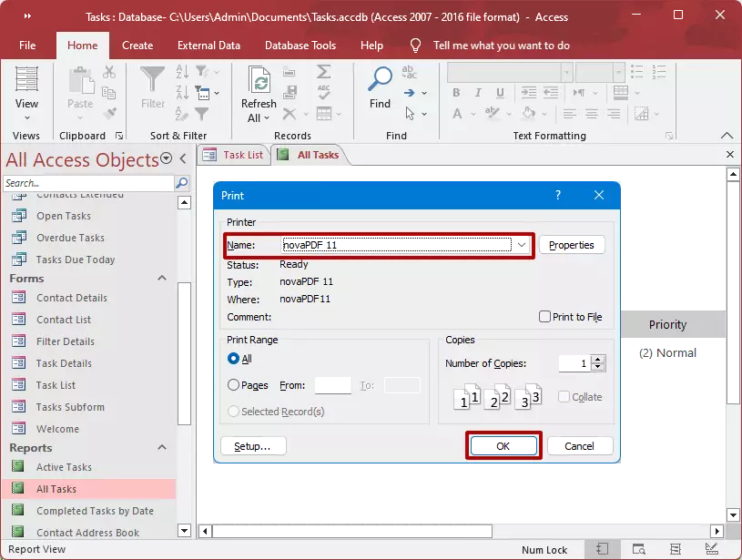Click the Paste clipboard icon

(80, 81)
